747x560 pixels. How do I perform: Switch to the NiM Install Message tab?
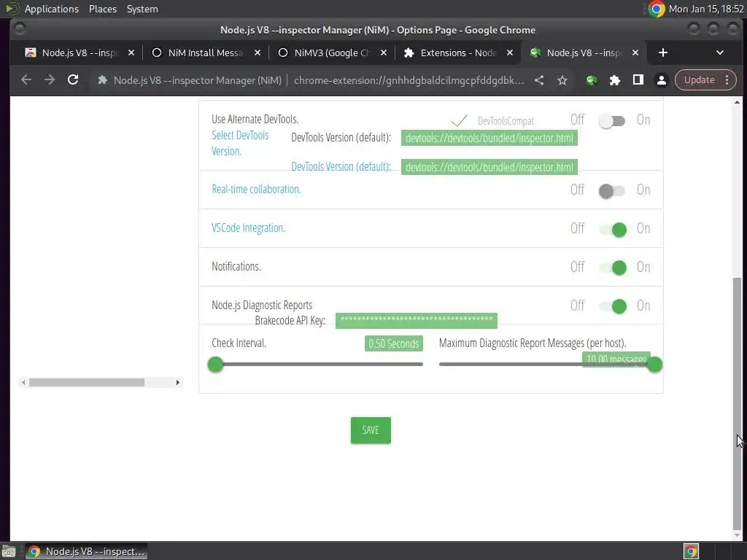(205, 52)
